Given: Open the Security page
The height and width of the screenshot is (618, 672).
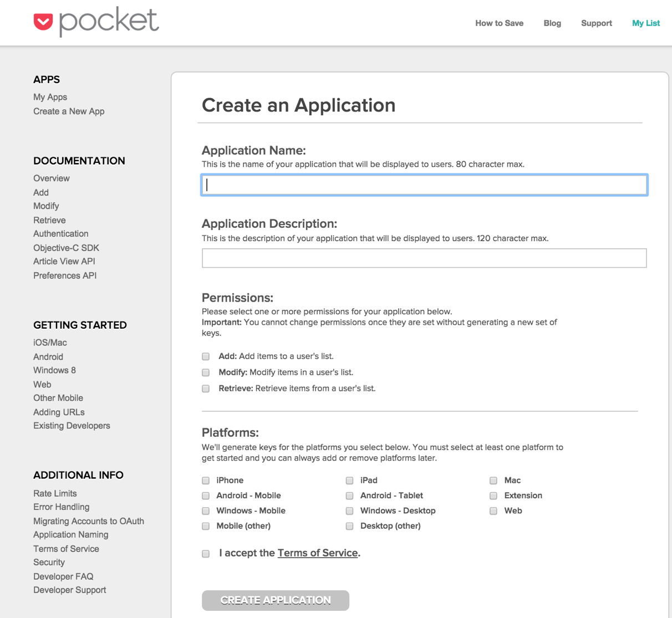Looking at the screenshot, I should tap(49, 562).
